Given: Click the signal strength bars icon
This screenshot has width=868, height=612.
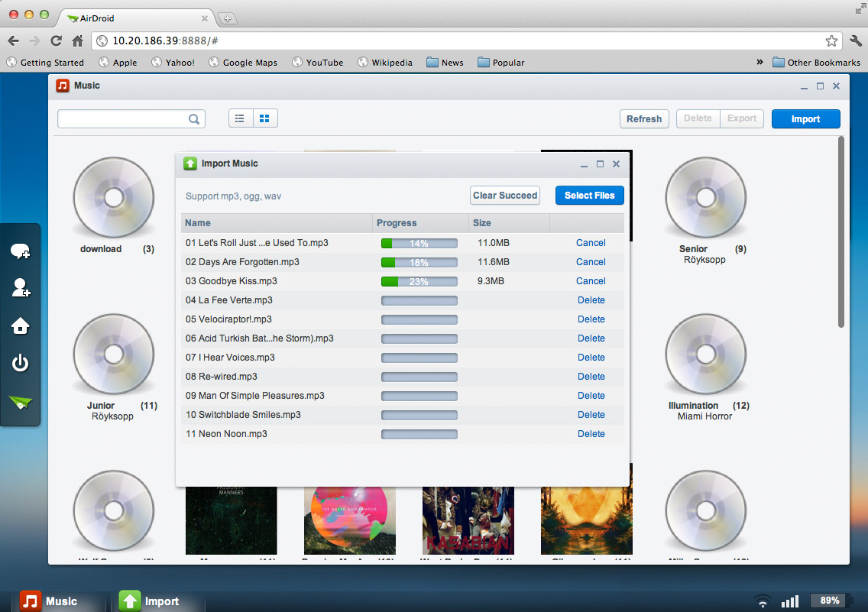Looking at the screenshot, I should click(790, 601).
